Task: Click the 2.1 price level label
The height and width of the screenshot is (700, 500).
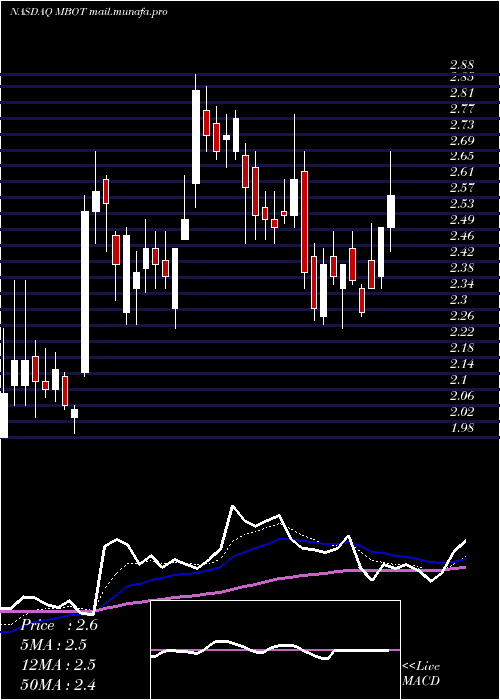Action: pos(458,379)
